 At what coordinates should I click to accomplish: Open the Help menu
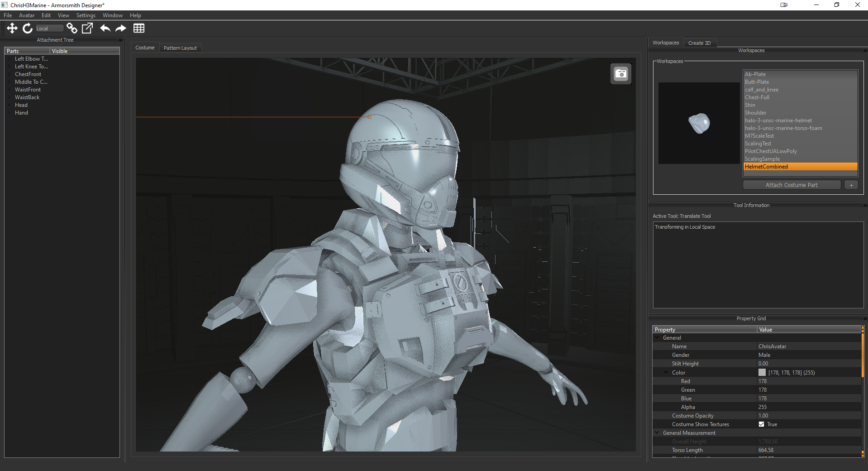pos(135,15)
